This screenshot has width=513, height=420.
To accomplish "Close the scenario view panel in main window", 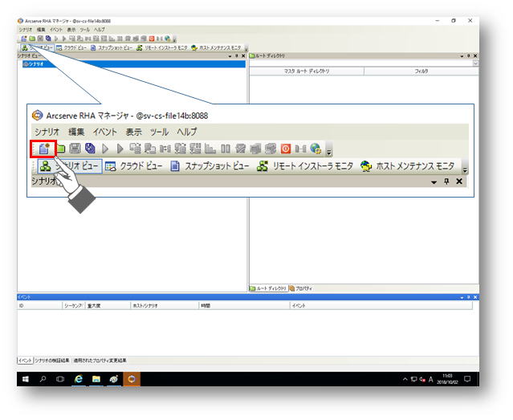I will 243,56.
